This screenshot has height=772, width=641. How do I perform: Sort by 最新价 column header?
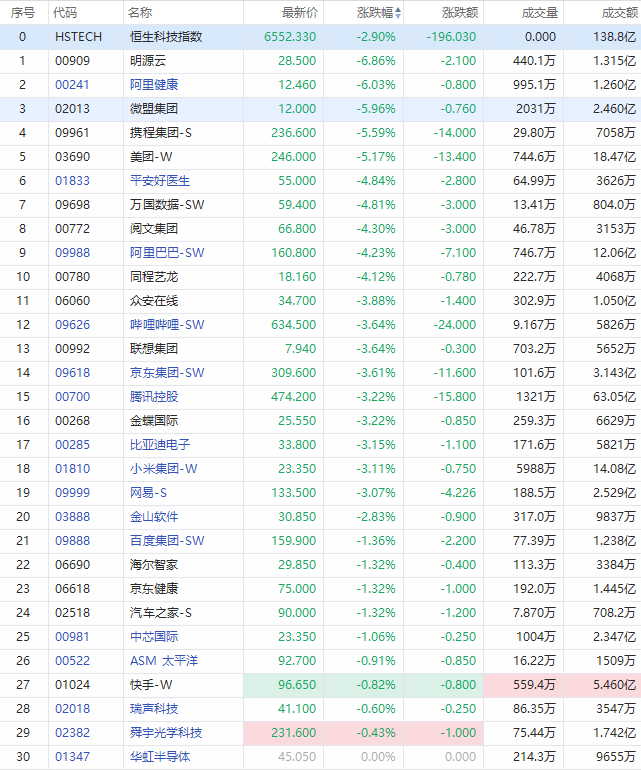pos(300,13)
